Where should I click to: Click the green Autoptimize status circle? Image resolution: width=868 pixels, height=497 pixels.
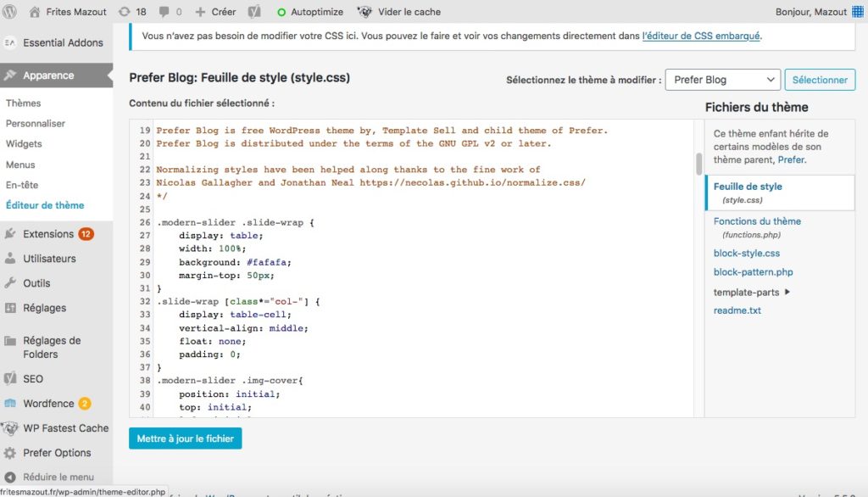click(x=281, y=12)
